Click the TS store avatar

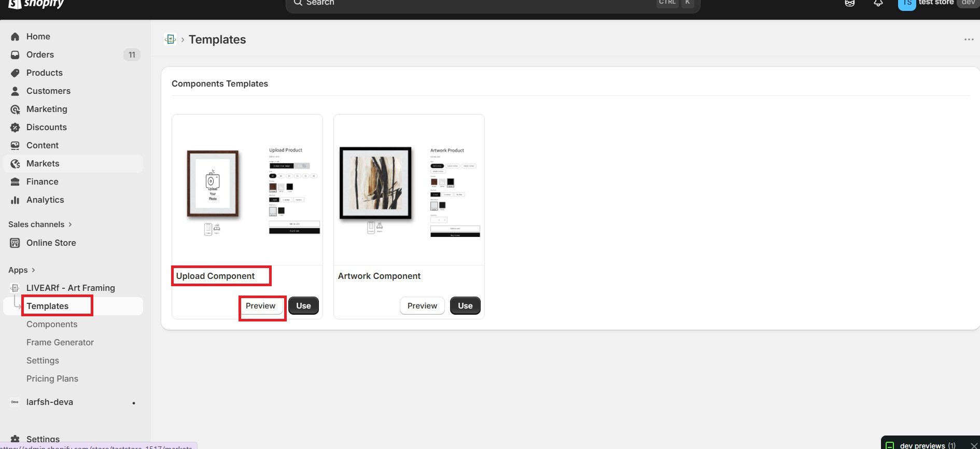click(907, 4)
